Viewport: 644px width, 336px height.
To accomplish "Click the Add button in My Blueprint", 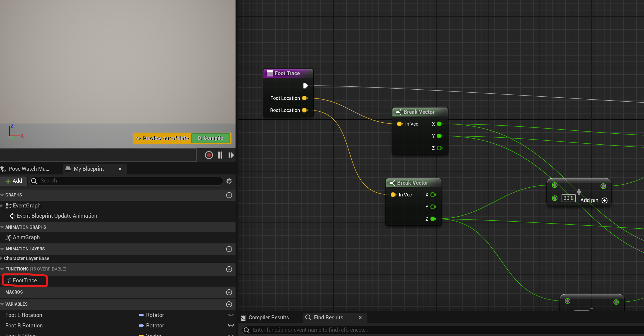I will (x=14, y=181).
